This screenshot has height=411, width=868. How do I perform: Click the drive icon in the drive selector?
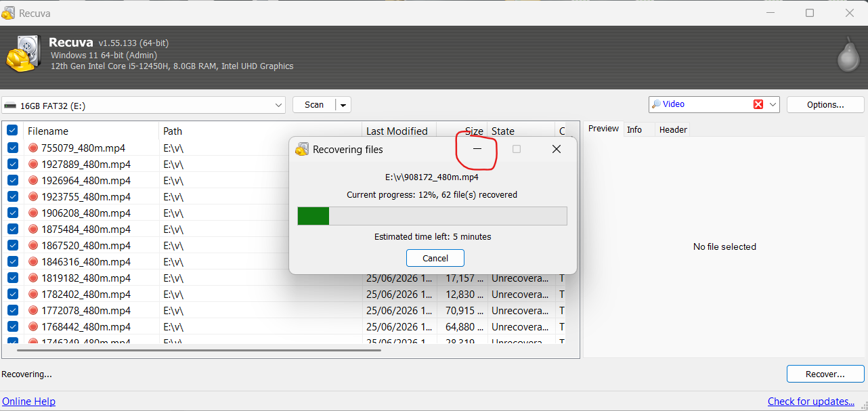pos(10,106)
